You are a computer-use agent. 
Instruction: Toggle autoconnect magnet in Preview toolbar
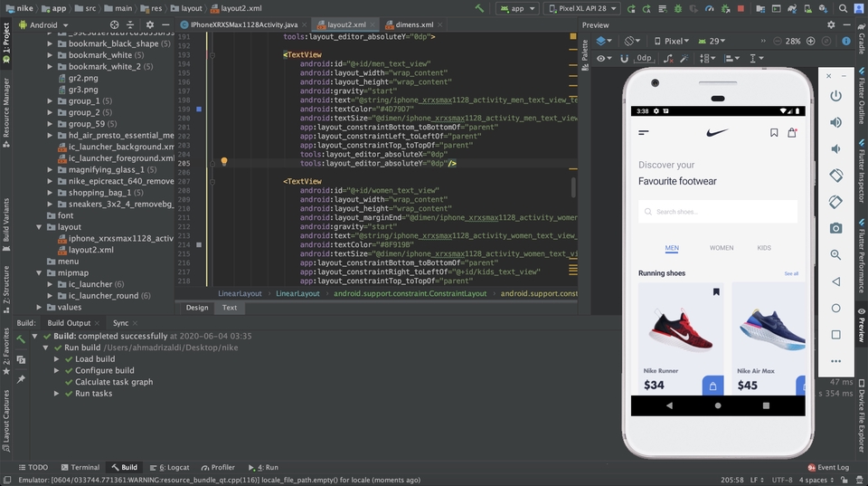click(624, 58)
